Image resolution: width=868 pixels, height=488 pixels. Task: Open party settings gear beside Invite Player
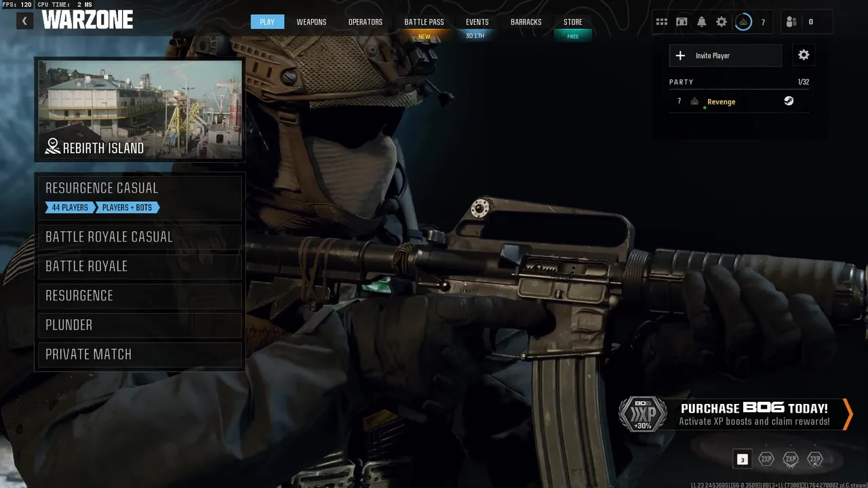804,55
